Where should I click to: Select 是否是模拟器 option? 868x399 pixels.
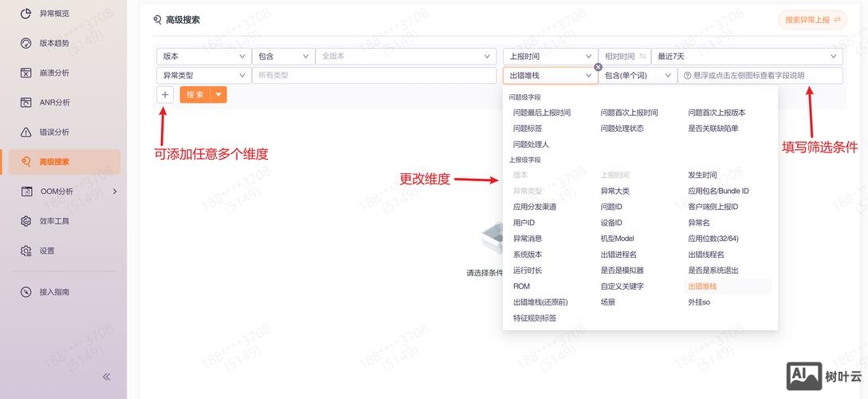(622, 271)
